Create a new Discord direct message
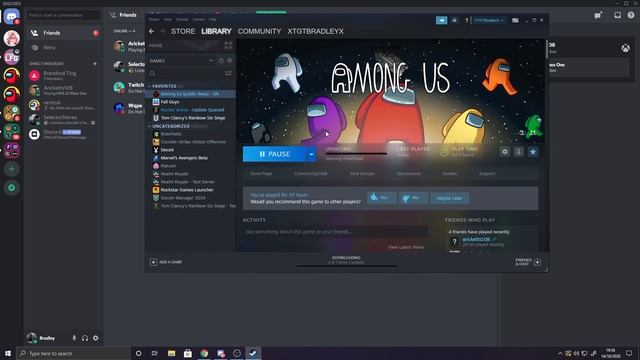Screen dimensions: 640x360 pyautogui.click(x=95, y=64)
